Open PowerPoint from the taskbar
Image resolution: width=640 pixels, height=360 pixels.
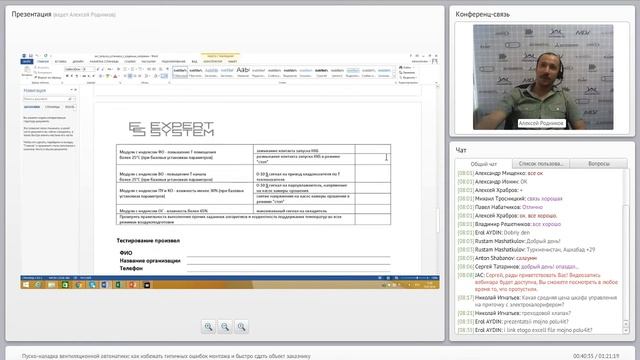(132, 284)
